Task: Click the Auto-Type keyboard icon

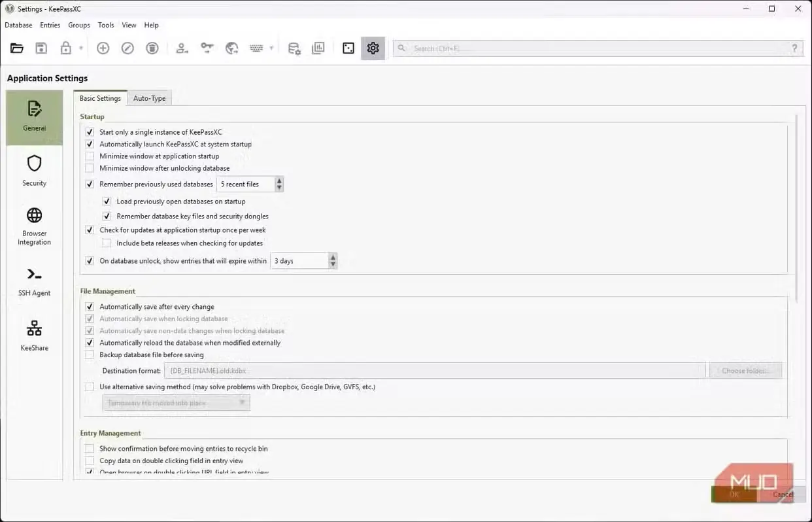Action: (256, 48)
